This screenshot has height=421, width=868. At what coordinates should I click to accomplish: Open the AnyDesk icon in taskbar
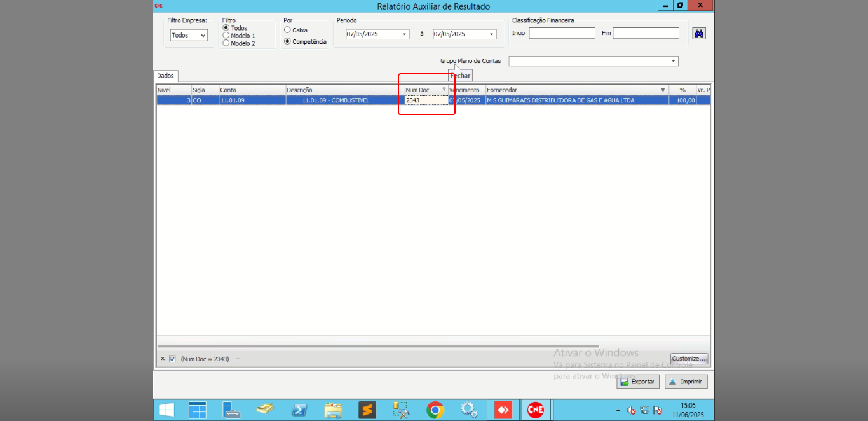click(x=503, y=410)
